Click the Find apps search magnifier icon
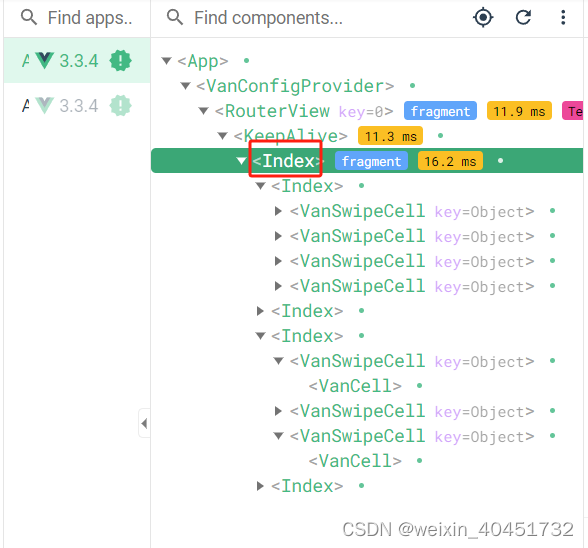The width and height of the screenshot is (588, 548). click(x=29, y=17)
